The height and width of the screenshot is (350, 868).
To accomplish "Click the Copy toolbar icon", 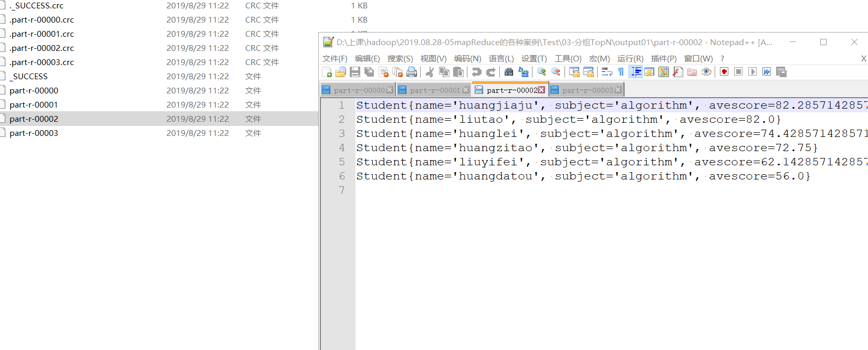I will pos(444,72).
